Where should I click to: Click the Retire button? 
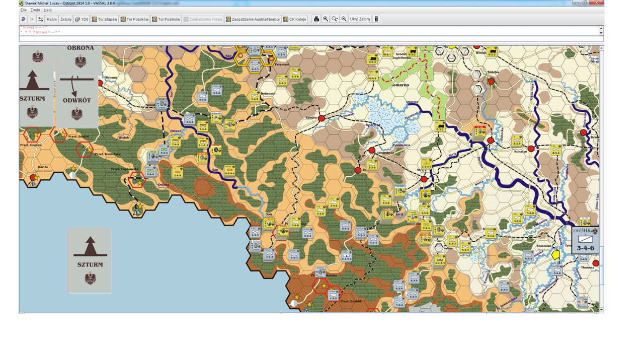pyautogui.click(x=52, y=19)
